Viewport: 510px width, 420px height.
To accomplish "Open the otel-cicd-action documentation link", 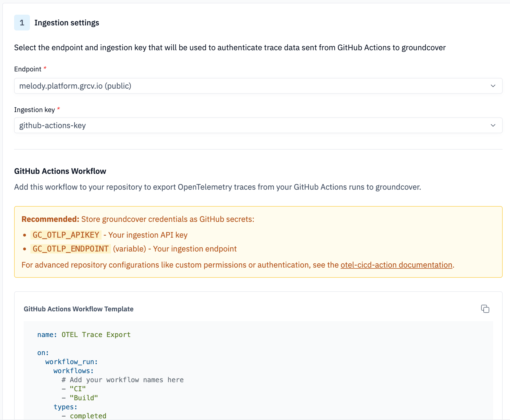I will (396, 265).
